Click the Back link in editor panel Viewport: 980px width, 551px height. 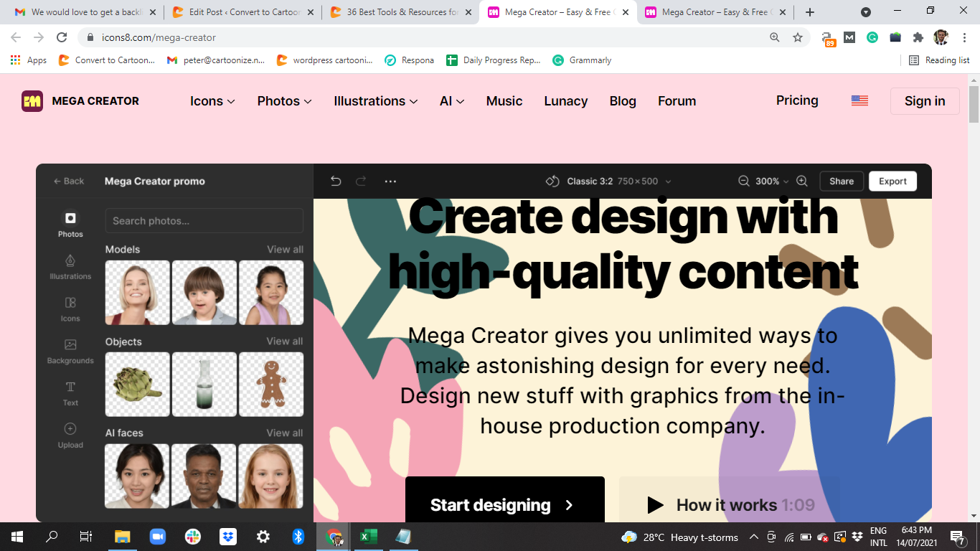click(69, 182)
